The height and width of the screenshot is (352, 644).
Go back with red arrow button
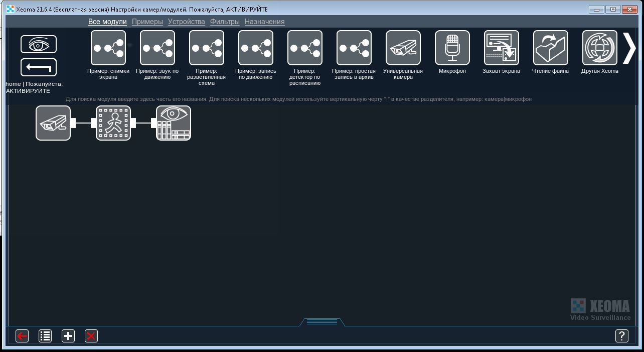click(22, 336)
